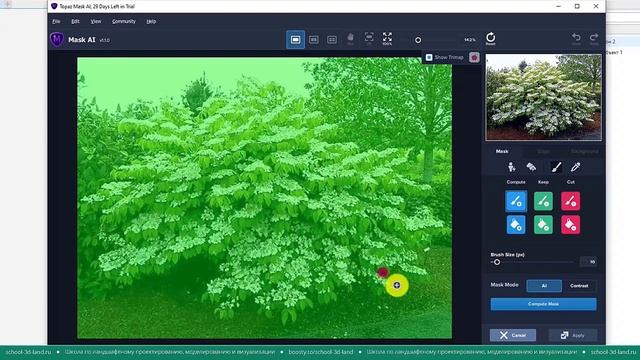The height and width of the screenshot is (360, 640).
Task: Open the View menu
Action: (x=96, y=21)
